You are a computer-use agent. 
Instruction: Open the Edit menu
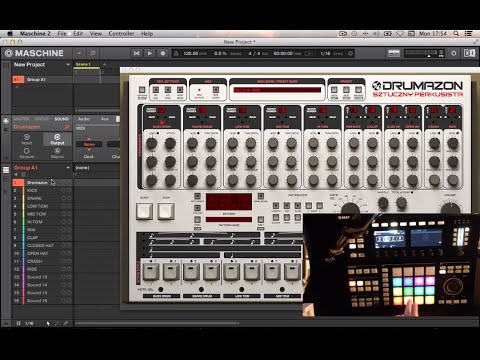pos(78,34)
